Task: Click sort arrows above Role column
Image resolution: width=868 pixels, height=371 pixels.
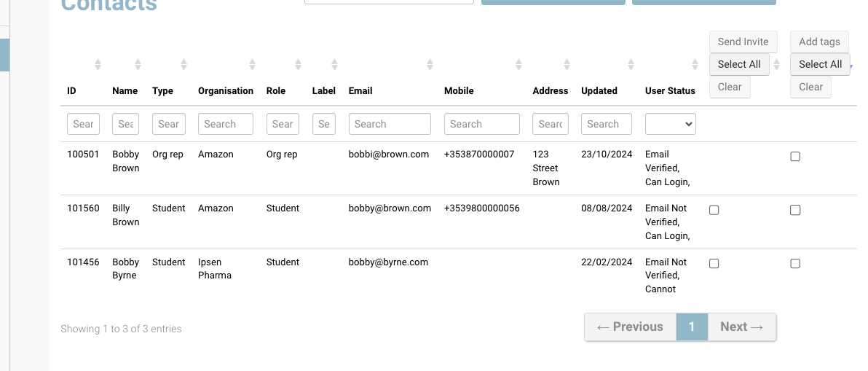Action: [x=299, y=65]
